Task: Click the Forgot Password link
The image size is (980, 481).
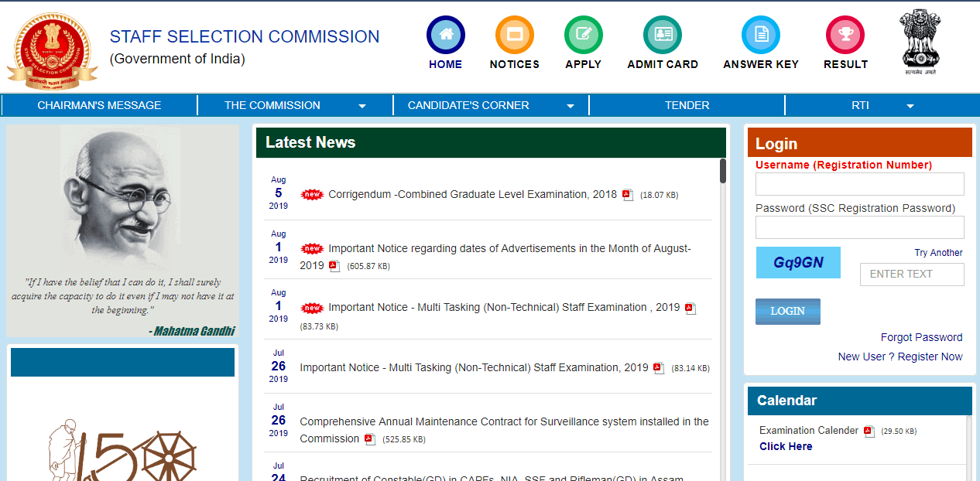Action: coord(921,337)
